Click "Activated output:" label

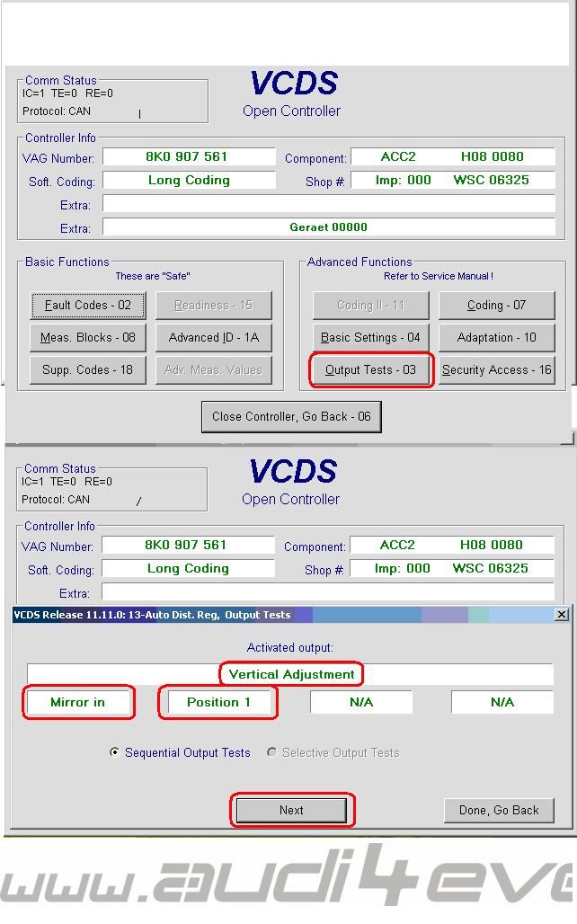[x=290, y=648]
